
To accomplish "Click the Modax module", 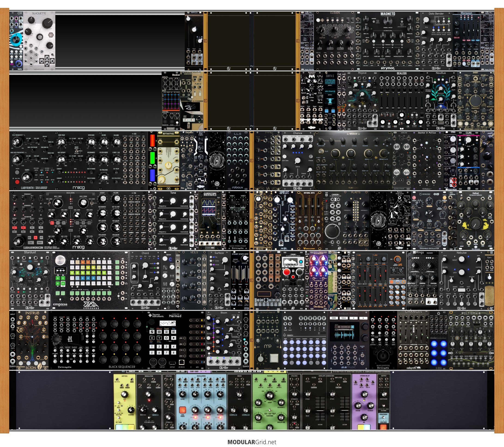I will click(x=353, y=161).
